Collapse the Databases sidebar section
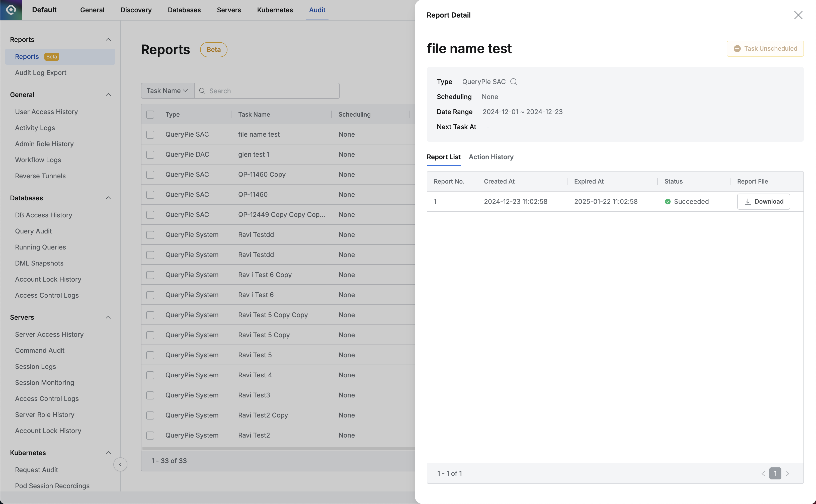Viewport: 816px width, 504px height. (108, 198)
